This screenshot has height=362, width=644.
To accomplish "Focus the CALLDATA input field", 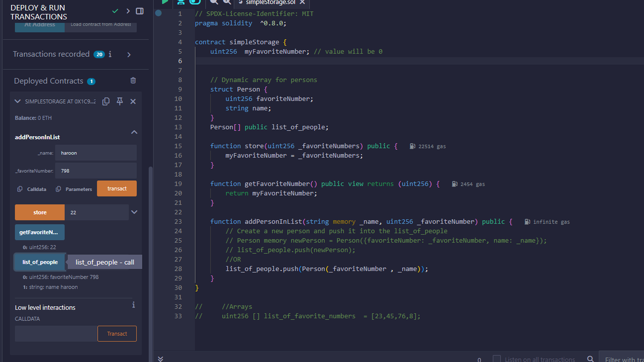I will [x=56, y=334].
